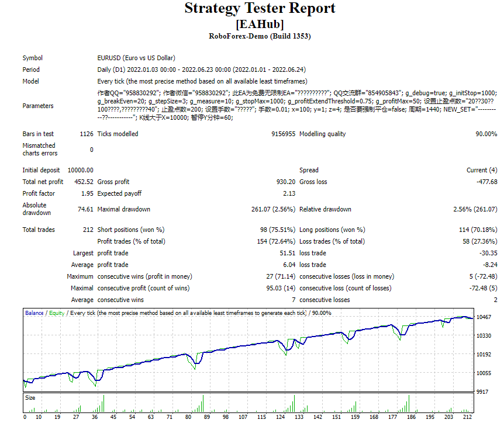Select chart y-axis value 10467
The image size is (504, 423).
tap(484, 317)
